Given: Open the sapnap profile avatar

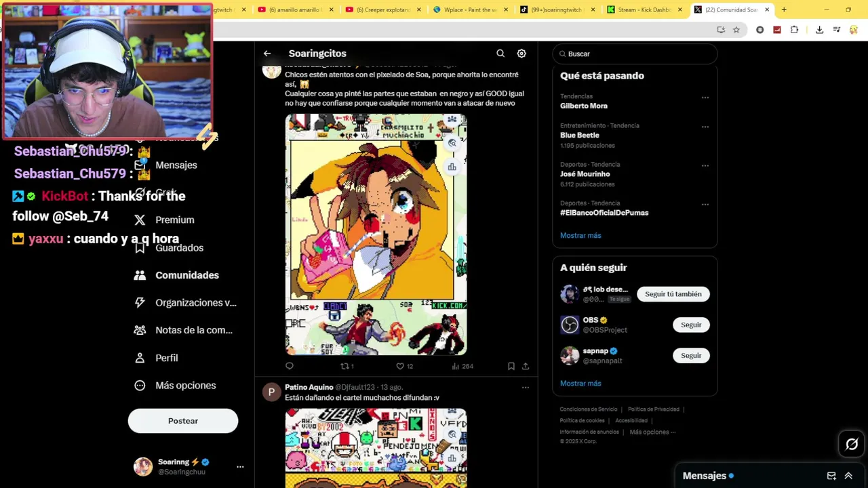Looking at the screenshot, I should pyautogui.click(x=570, y=355).
